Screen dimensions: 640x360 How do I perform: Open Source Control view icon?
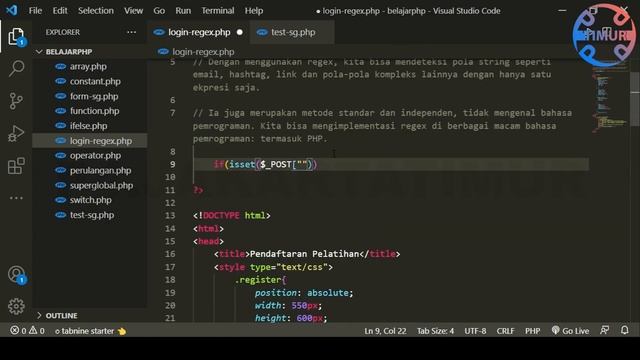pos(16,101)
